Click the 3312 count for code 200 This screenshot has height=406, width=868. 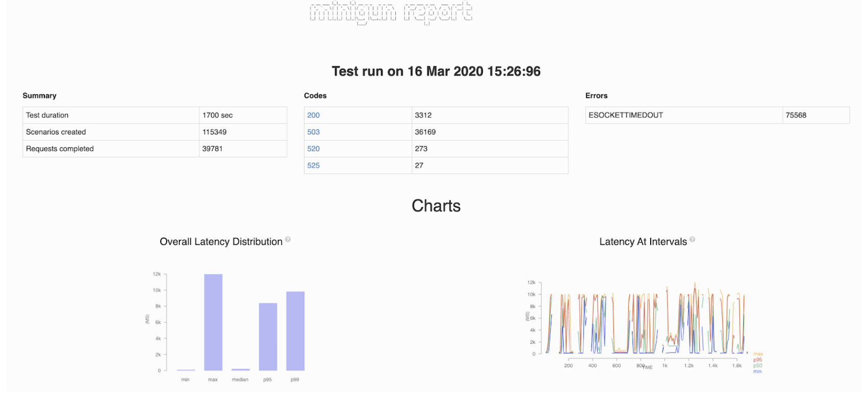pyautogui.click(x=423, y=115)
